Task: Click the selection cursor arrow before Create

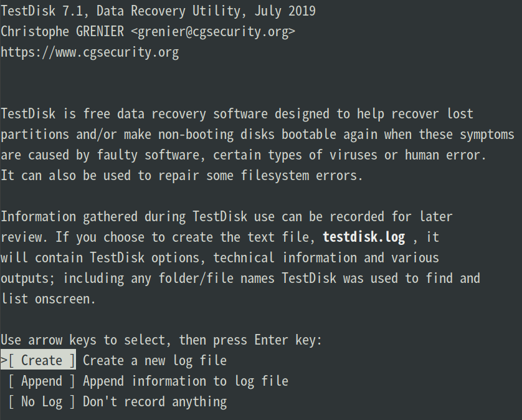Action: coord(4,360)
